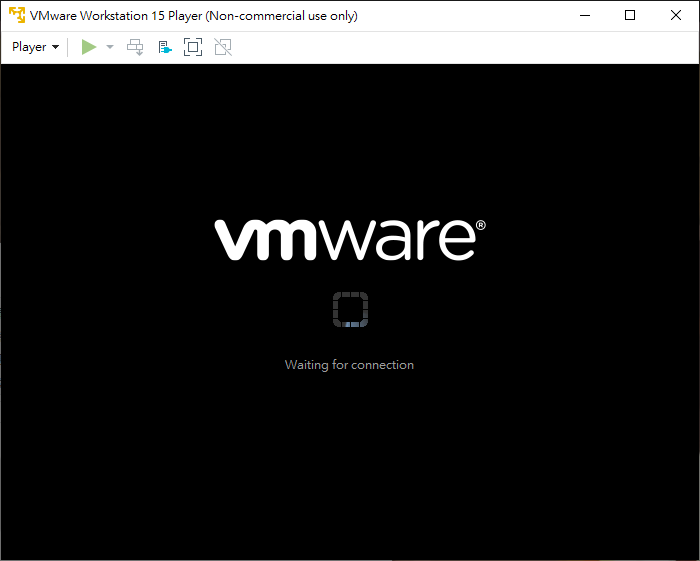Click the loading spinner indicator
Image resolution: width=700 pixels, height=561 pixels.
(350, 309)
